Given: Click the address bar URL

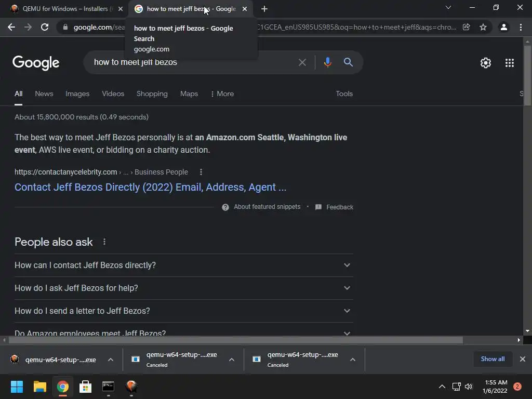Looking at the screenshot, I should (264, 27).
